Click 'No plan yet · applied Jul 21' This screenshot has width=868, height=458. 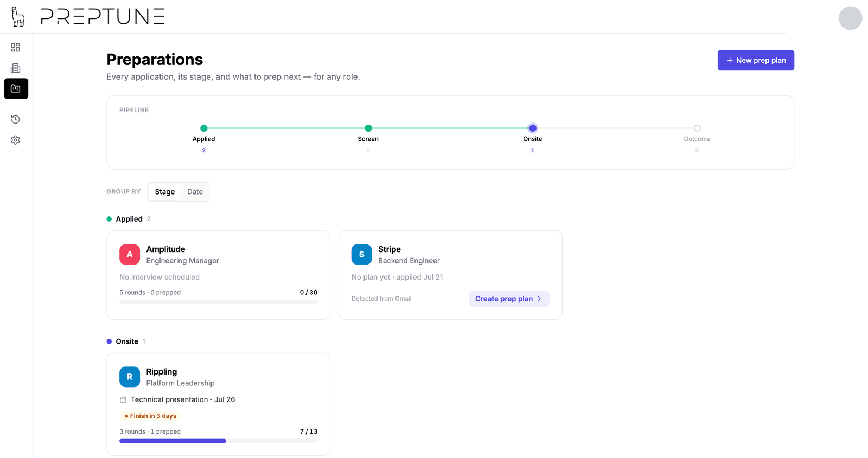pos(397,277)
